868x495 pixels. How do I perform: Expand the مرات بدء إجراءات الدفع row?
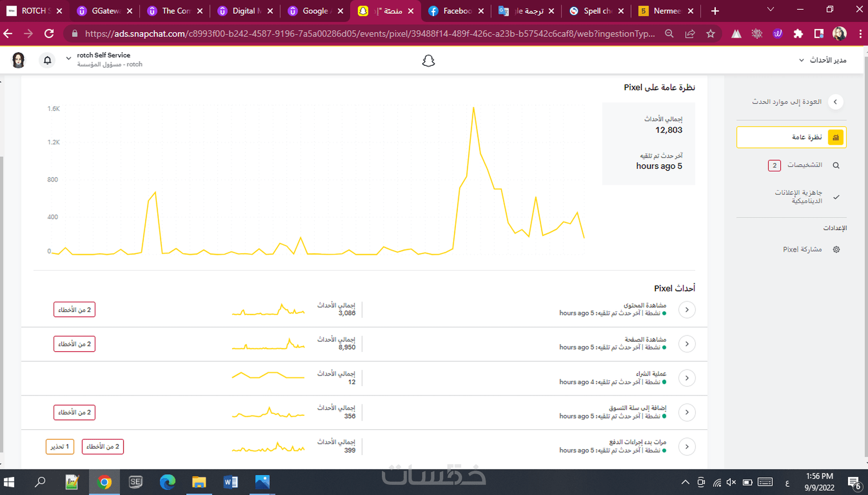(687, 447)
